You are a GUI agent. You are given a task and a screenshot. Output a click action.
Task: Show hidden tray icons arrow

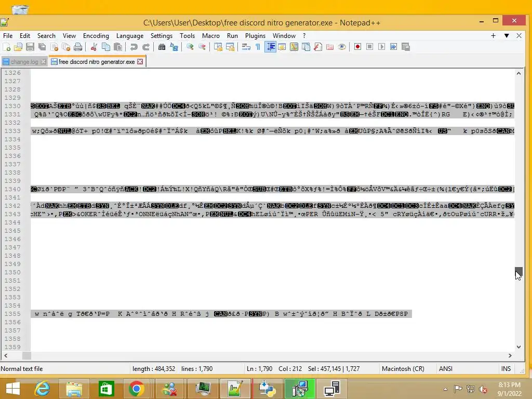(445, 389)
